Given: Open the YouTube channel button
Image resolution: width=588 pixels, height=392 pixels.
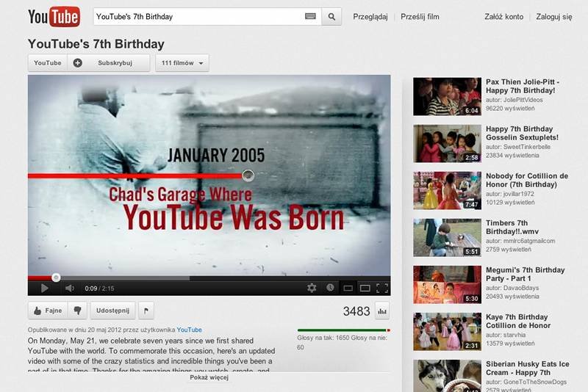Looking at the screenshot, I should 48,63.
